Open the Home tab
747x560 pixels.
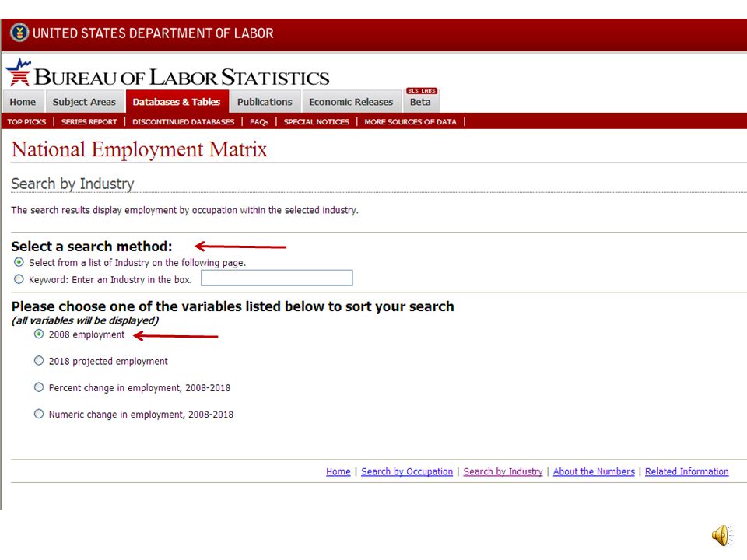(x=23, y=102)
